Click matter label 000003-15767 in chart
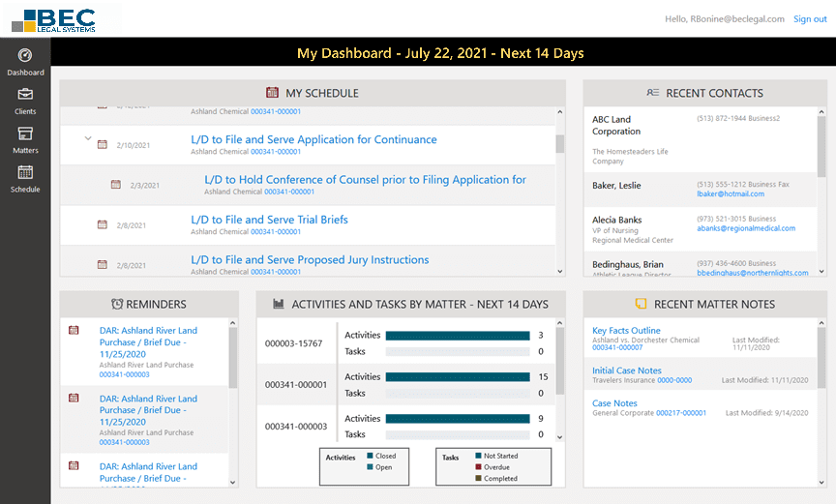Image resolution: width=836 pixels, height=504 pixels. (x=293, y=343)
